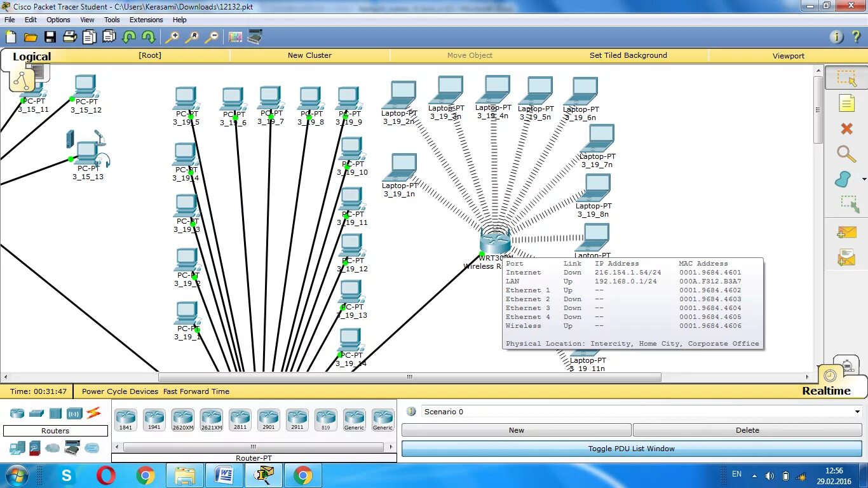This screenshot has width=868, height=488.
Task: Click Delete scenario button
Action: (747, 430)
